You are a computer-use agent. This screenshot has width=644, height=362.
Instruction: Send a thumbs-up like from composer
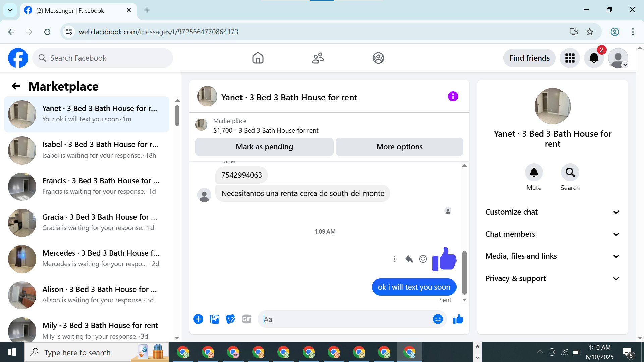(458, 319)
